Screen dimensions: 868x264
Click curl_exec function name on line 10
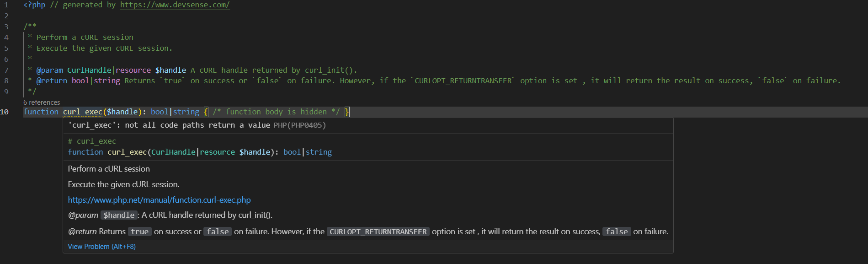[x=82, y=112]
